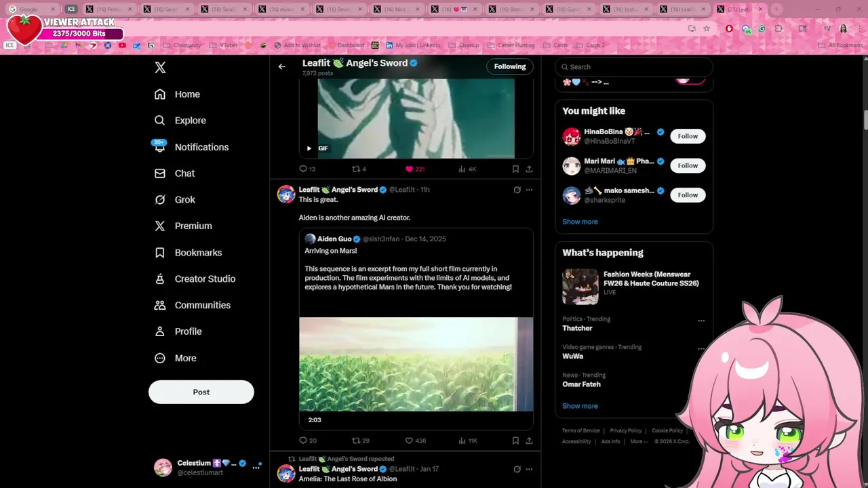
Task: Share the Arriving on Mars post
Action: [x=529, y=441]
